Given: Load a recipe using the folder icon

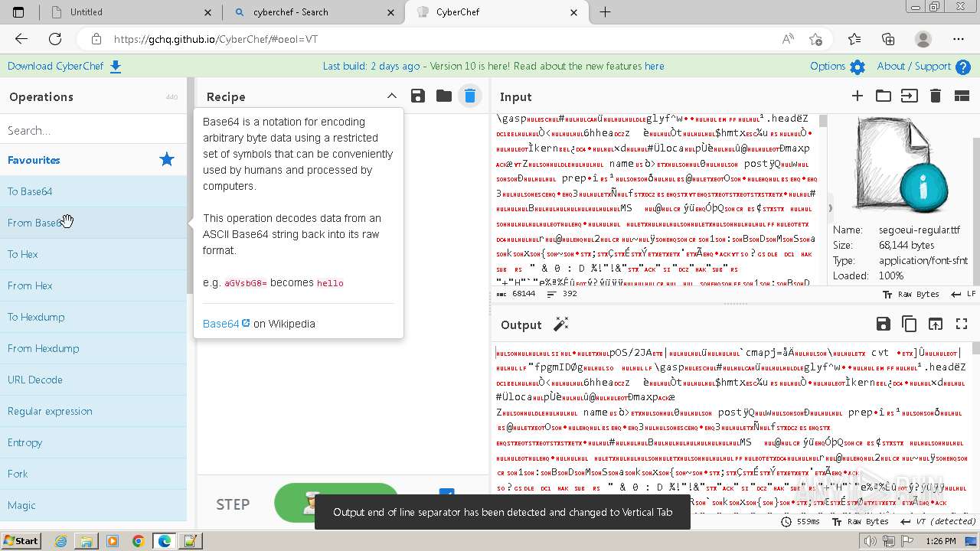Looking at the screenshot, I should click(444, 96).
